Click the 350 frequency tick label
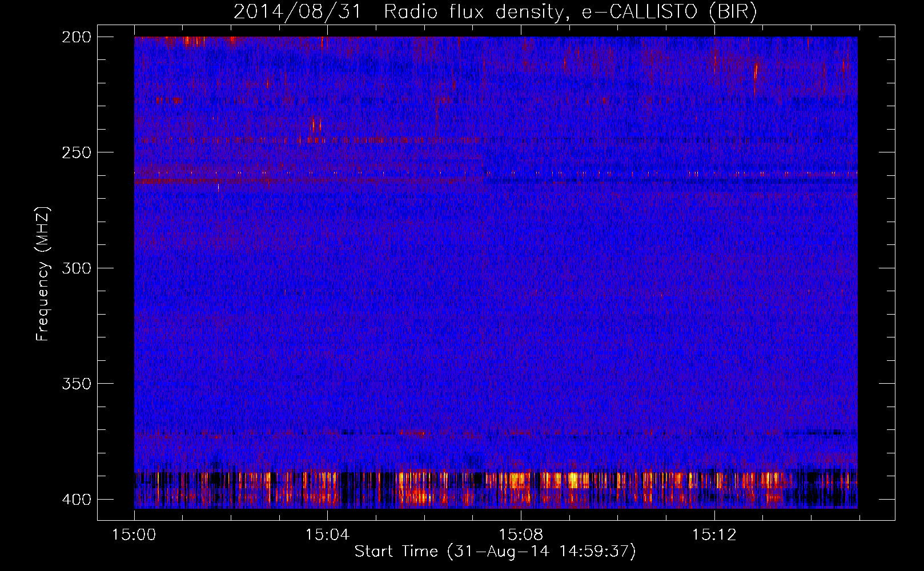 (x=77, y=384)
